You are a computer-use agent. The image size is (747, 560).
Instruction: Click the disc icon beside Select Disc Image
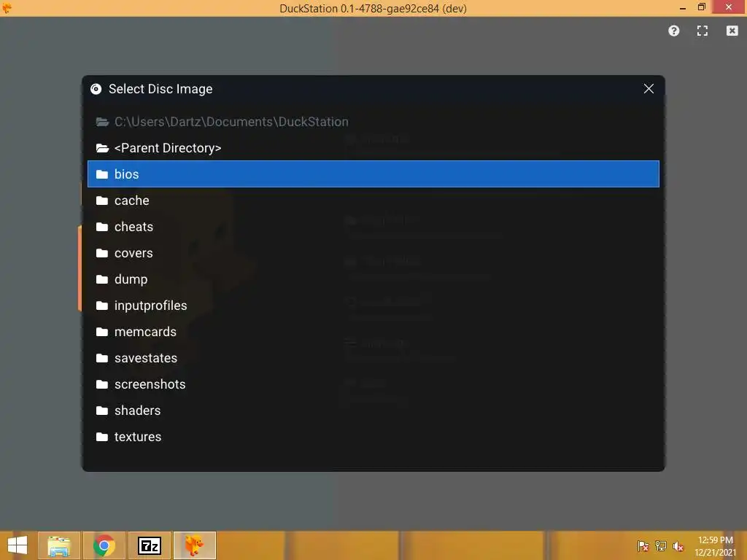click(x=96, y=89)
